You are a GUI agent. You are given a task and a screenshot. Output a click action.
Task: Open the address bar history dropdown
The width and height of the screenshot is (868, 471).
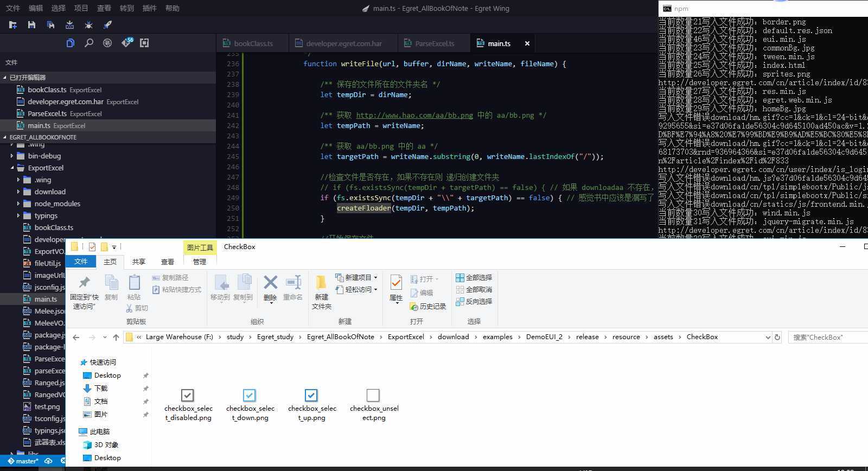point(768,337)
